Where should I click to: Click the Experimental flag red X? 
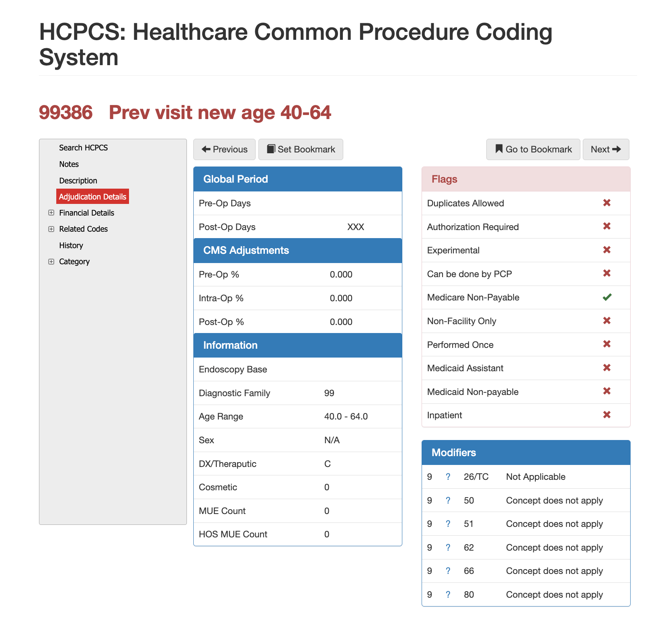click(607, 250)
